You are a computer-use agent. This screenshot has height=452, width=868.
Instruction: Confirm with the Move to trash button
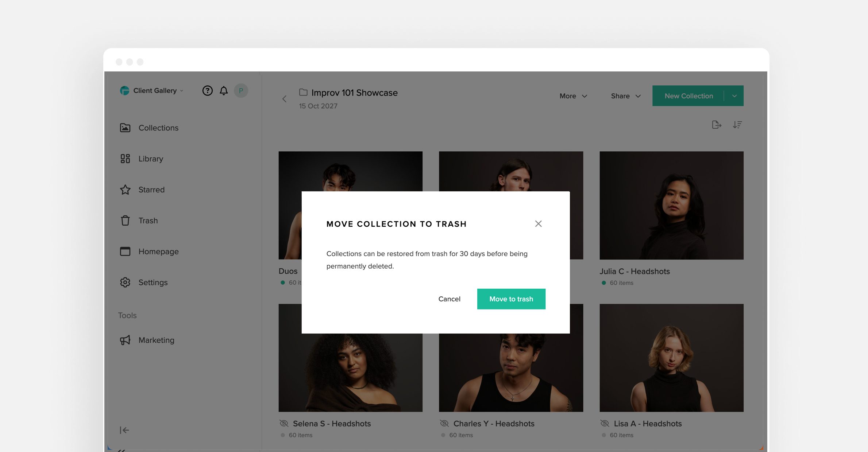pos(511,299)
